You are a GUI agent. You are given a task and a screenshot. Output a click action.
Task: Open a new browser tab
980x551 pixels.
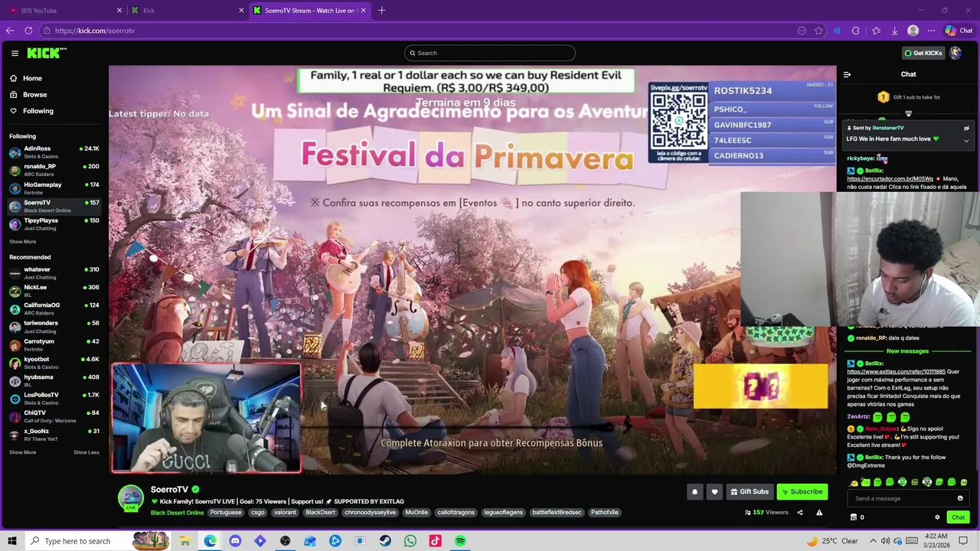click(x=381, y=10)
